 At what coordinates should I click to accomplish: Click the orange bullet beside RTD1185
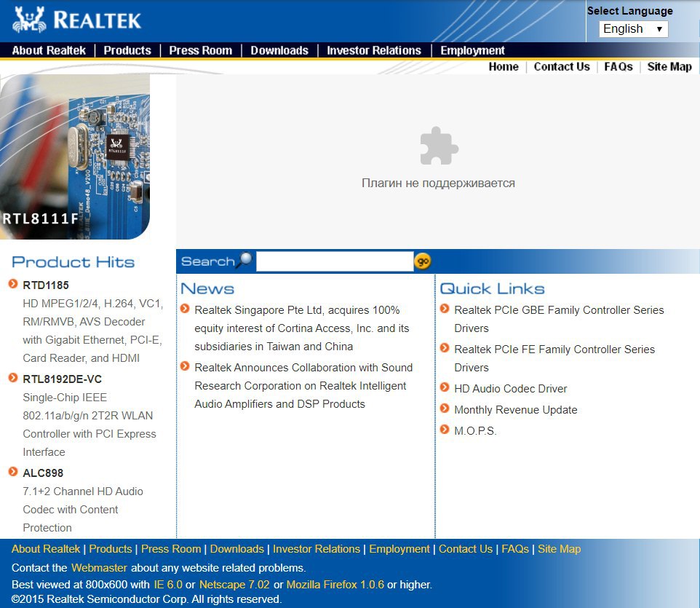[x=13, y=284]
